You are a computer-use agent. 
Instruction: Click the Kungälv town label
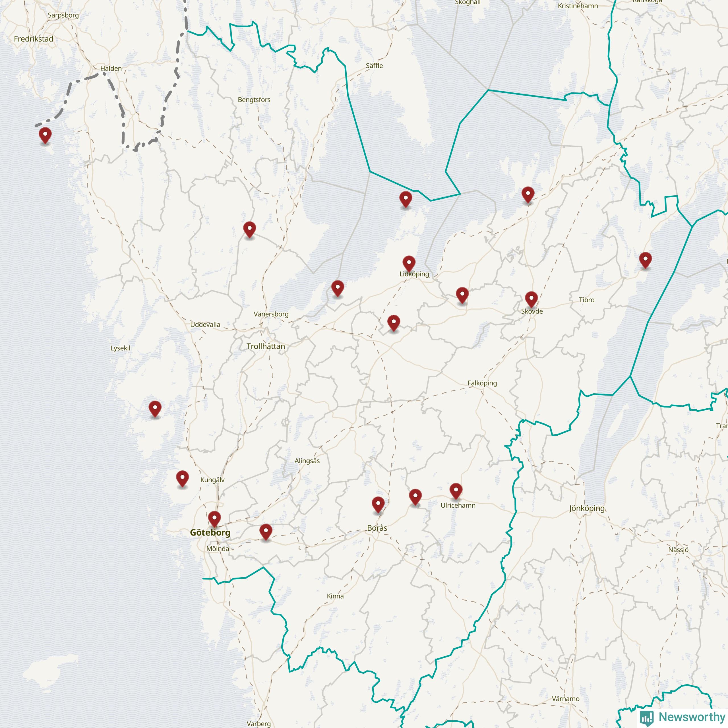(212, 480)
